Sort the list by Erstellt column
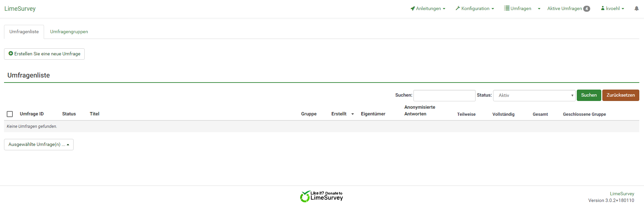The image size is (644, 208). 339,114
